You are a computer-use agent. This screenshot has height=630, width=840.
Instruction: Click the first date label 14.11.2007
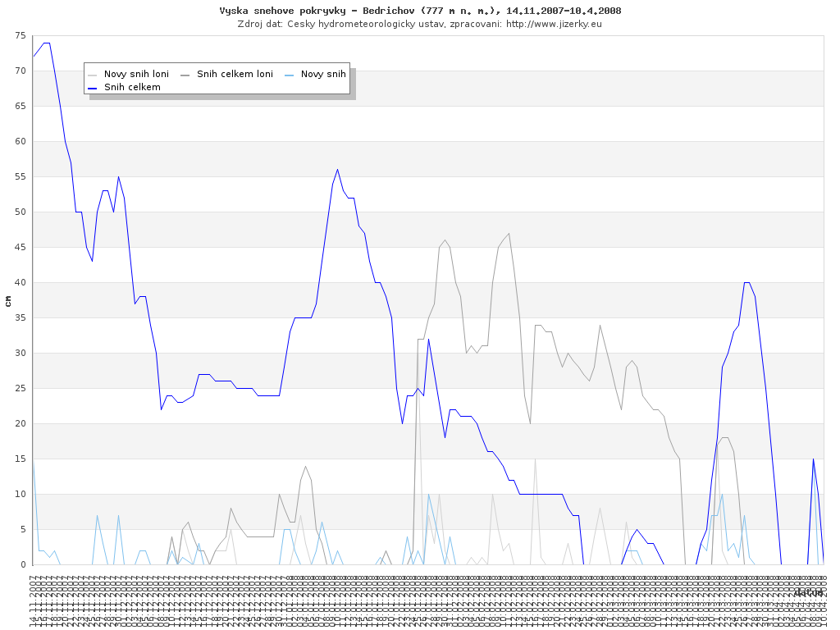pyautogui.click(x=33, y=602)
